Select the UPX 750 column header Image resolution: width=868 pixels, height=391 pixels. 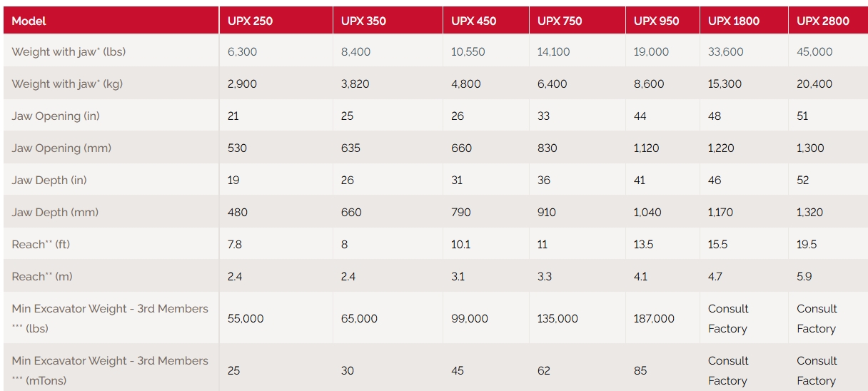point(560,21)
